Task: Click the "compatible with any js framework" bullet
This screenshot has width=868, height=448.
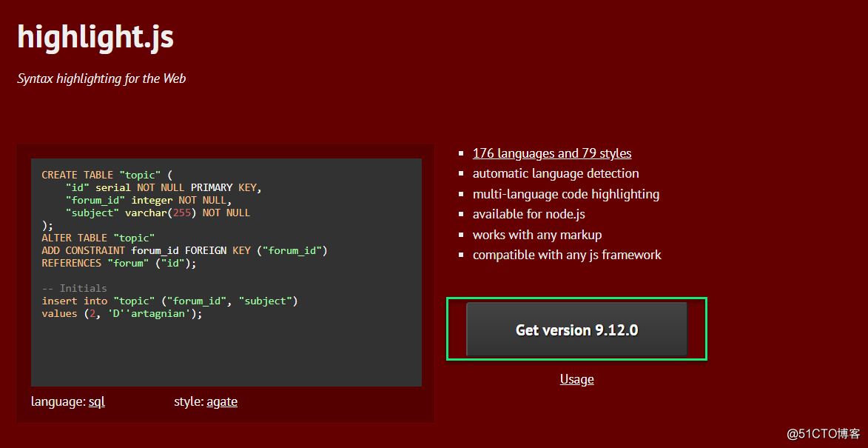Action: point(567,255)
